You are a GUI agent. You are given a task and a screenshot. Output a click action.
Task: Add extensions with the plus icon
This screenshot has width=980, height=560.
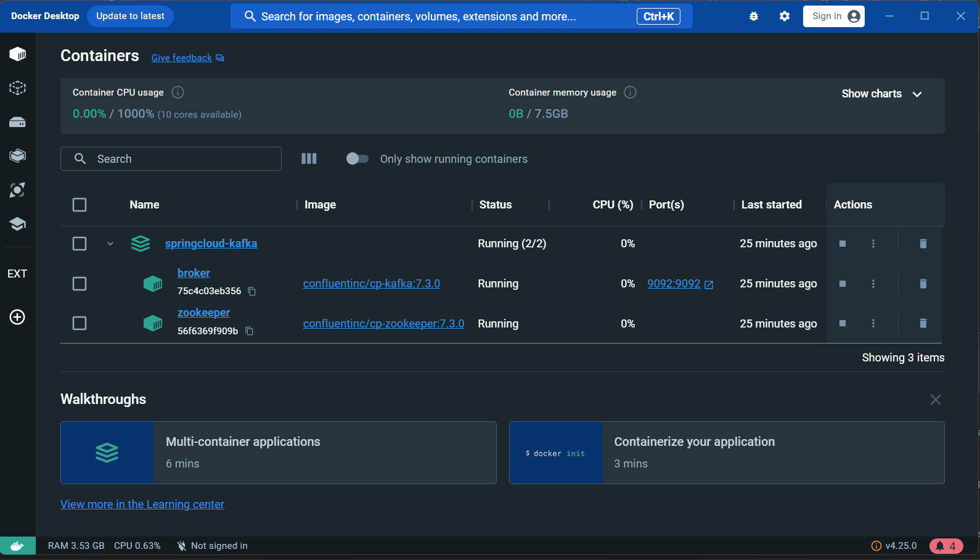click(17, 317)
